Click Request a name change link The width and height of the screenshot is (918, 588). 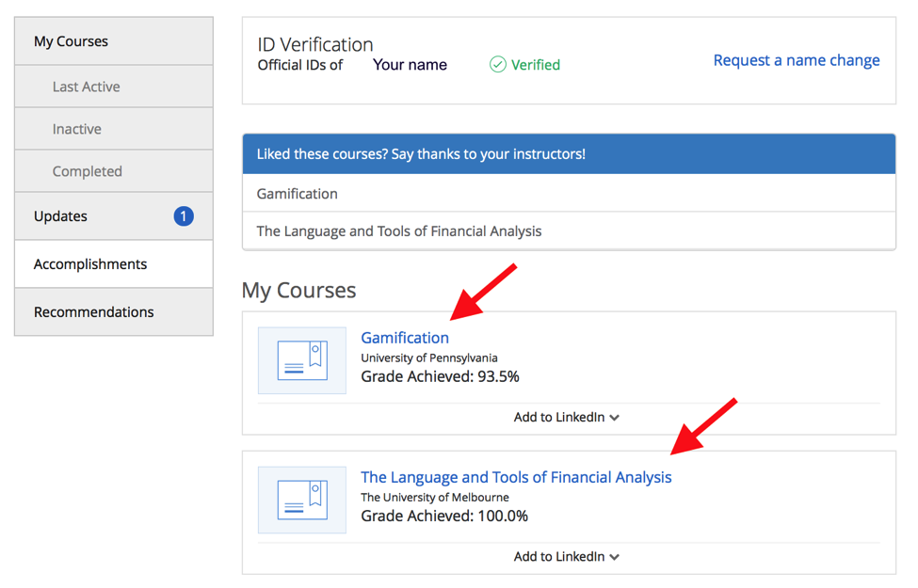tap(797, 60)
